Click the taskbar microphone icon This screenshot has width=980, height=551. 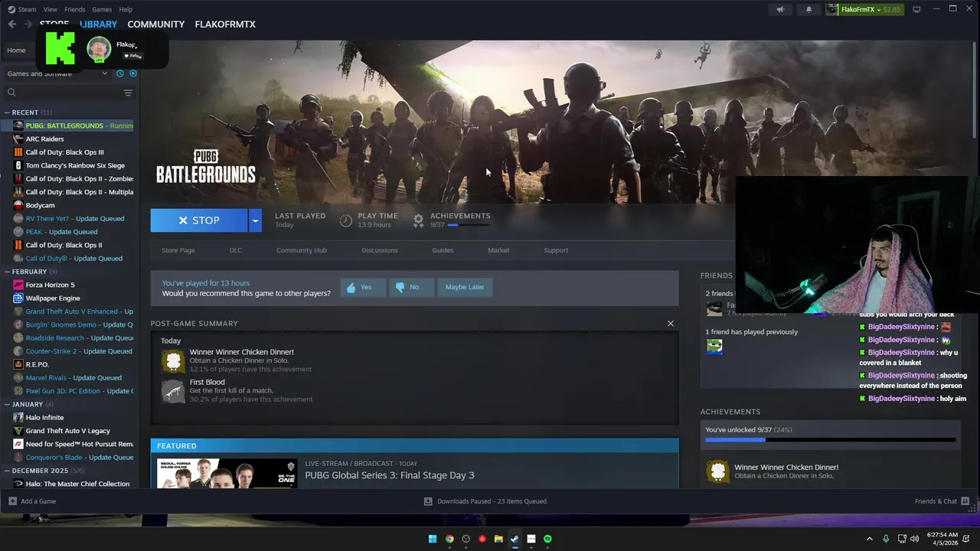(x=886, y=539)
